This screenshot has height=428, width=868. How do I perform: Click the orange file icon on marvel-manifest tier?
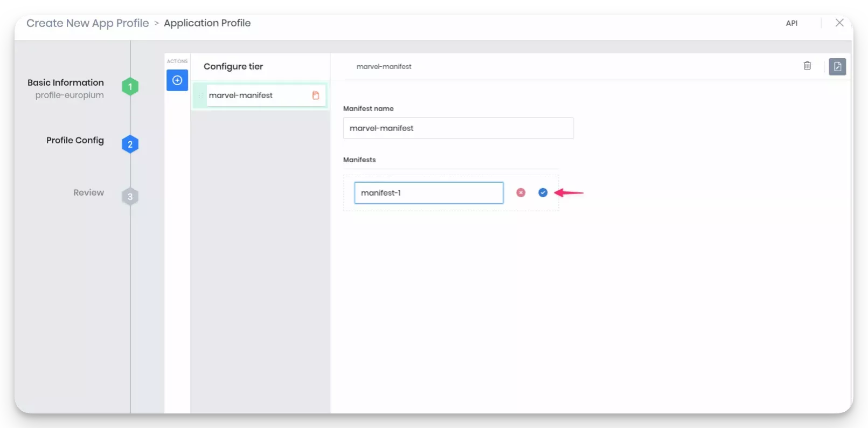coord(316,95)
